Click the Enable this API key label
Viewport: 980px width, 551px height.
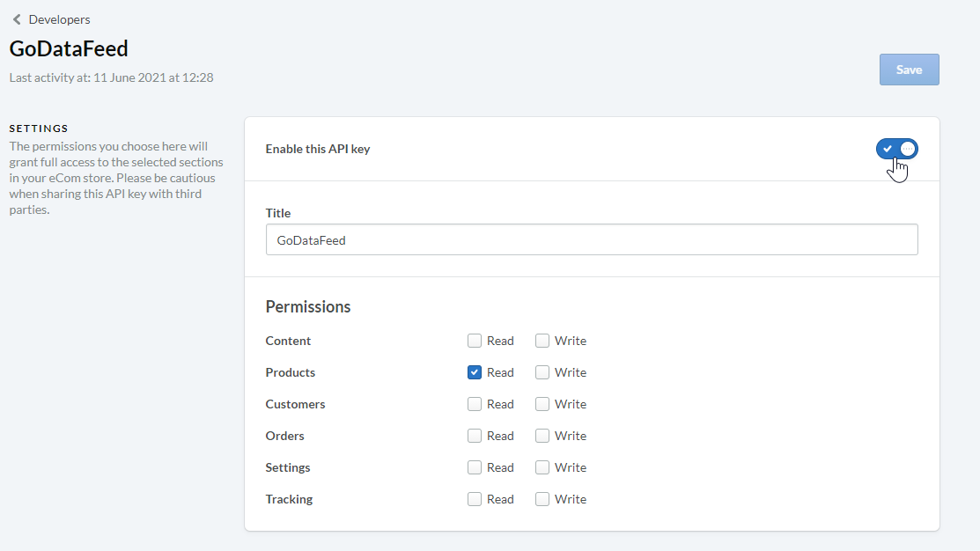(x=318, y=149)
